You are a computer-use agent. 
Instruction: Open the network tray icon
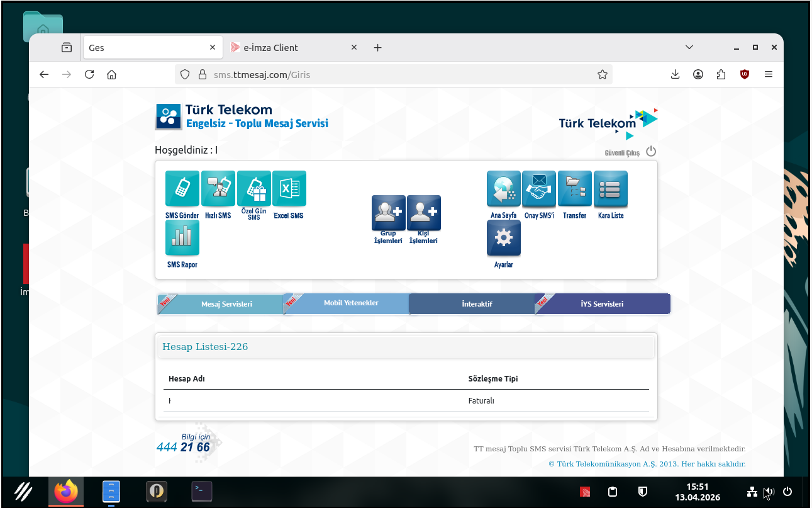click(x=752, y=492)
